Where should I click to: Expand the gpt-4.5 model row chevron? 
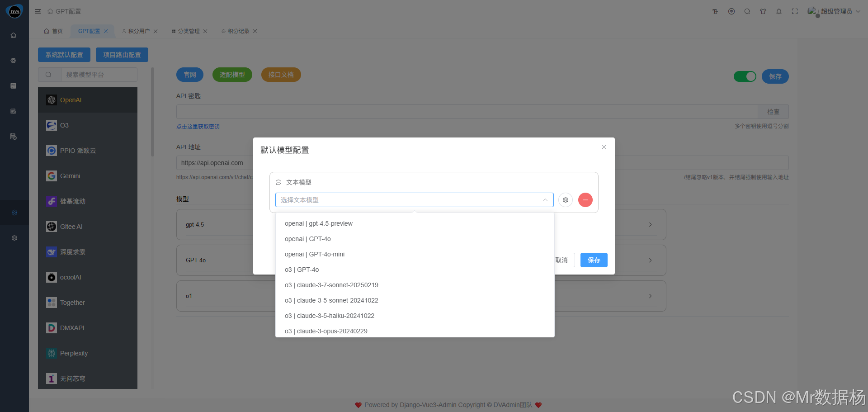point(651,225)
